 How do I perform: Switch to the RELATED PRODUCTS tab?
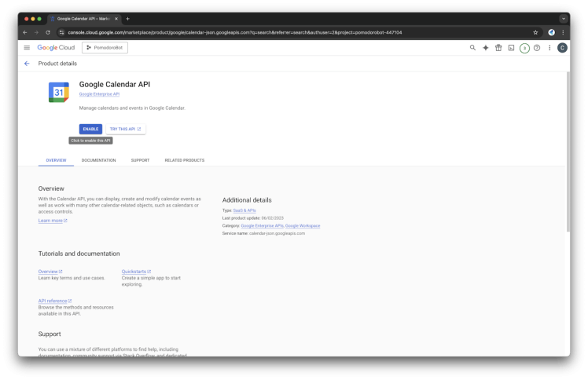click(185, 160)
